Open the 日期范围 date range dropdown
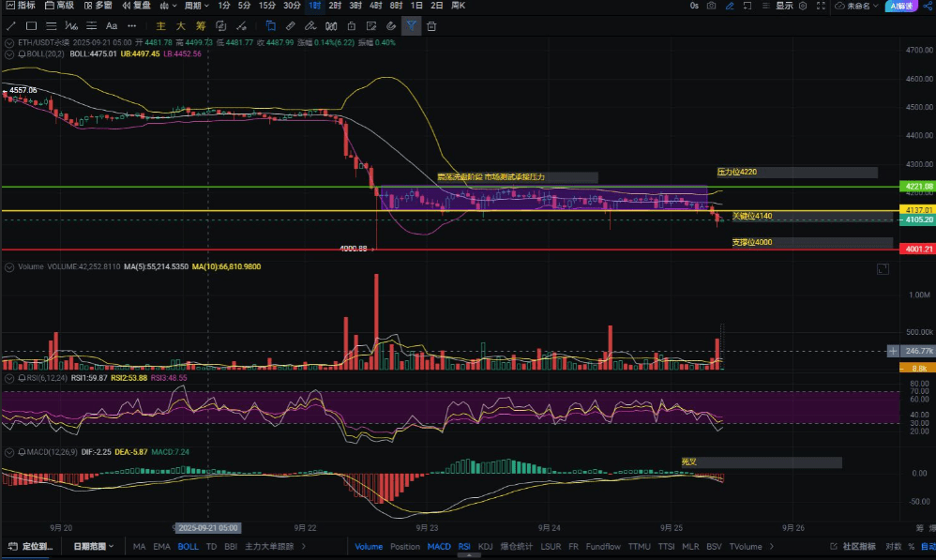 coord(93,546)
